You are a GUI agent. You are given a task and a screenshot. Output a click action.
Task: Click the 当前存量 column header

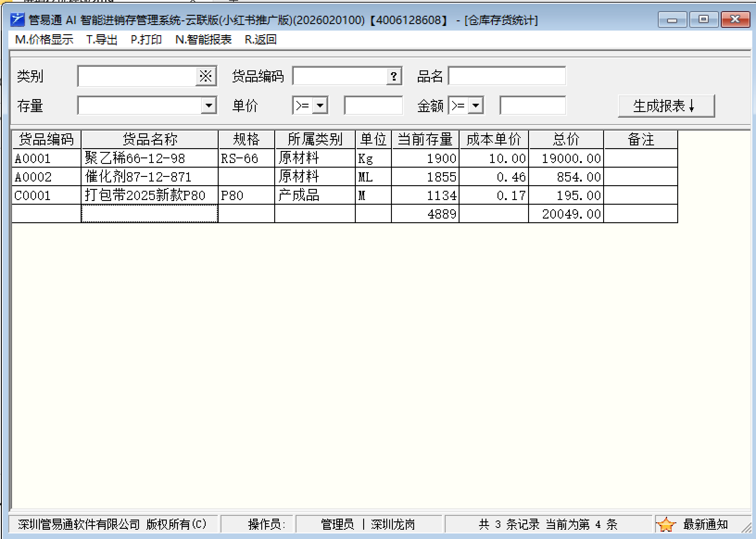tap(425, 139)
